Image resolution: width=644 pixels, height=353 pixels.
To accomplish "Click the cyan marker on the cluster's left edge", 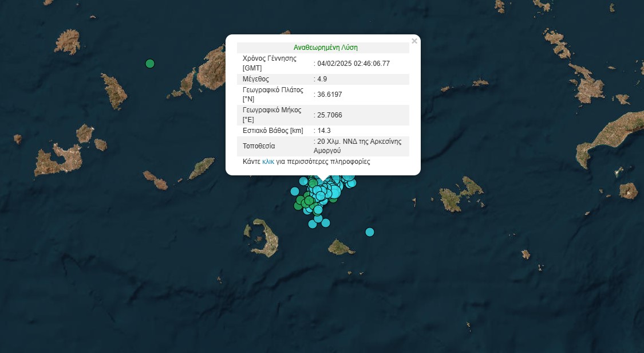I will pos(295,191).
